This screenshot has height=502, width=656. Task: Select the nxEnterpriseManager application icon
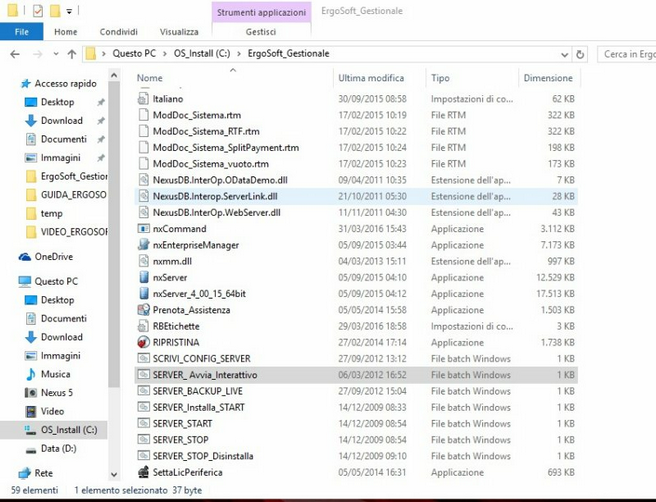click(143, 245)
